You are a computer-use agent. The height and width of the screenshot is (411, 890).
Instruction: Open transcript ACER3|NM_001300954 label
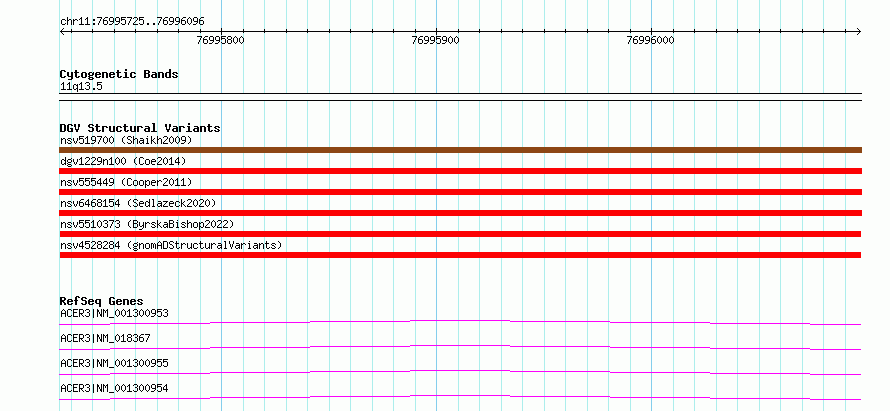tap(114, 388)
